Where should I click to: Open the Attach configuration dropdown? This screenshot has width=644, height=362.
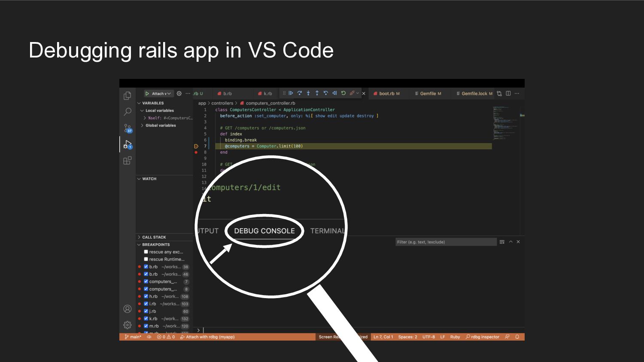[161, 94]
